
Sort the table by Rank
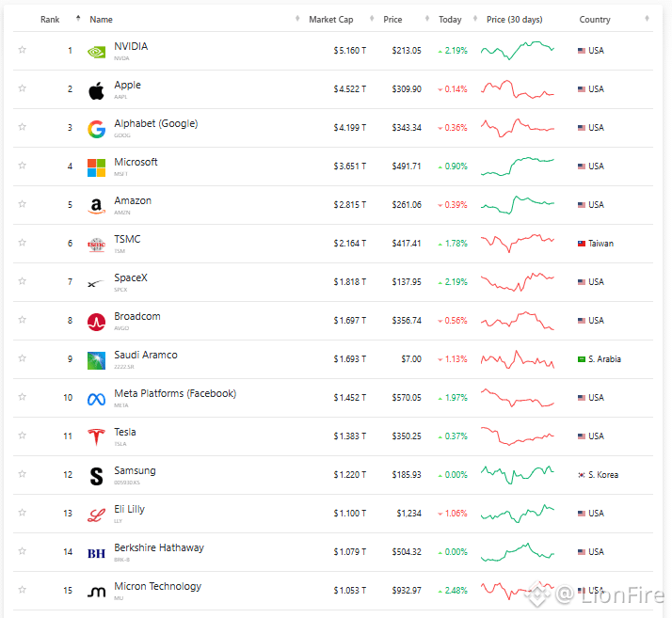50,20
